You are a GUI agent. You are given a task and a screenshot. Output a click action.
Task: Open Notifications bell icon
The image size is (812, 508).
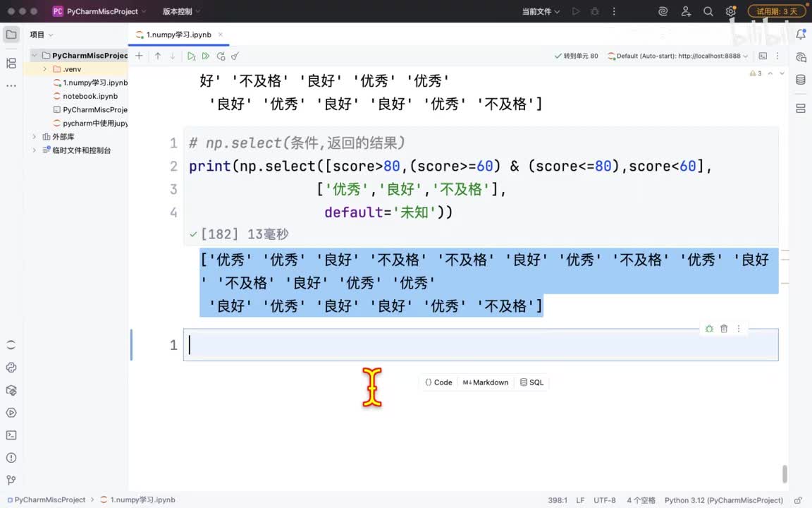(x=801, y=35)
